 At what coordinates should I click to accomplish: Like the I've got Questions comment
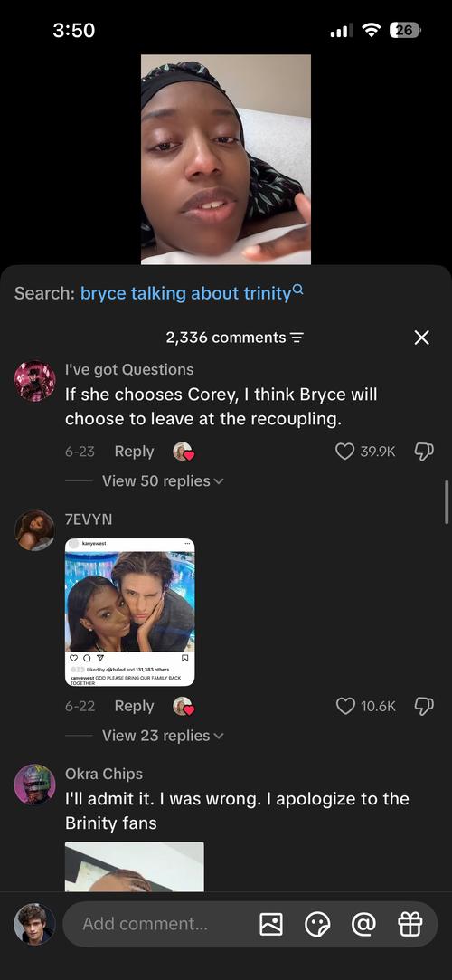[344, 452]
